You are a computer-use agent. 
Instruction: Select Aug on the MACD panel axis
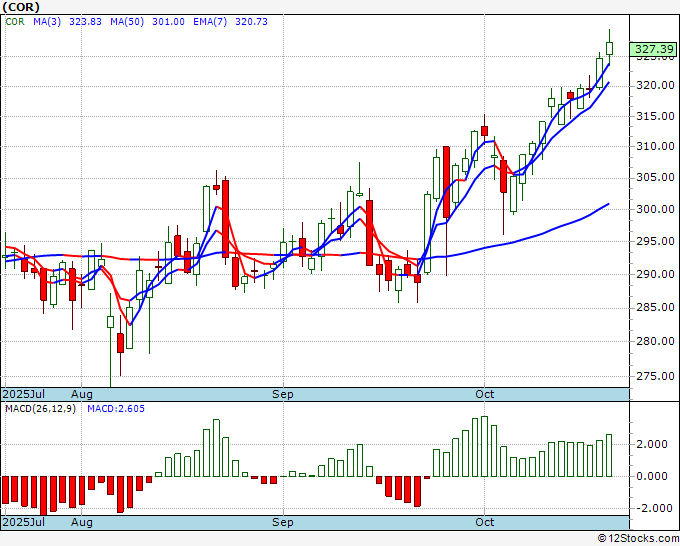(x=82, y=522)
